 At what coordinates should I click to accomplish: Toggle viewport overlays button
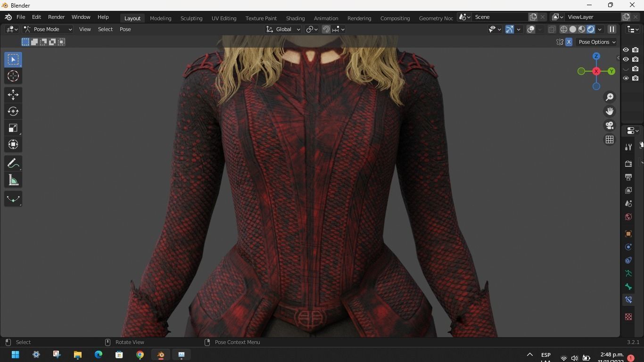531,29
